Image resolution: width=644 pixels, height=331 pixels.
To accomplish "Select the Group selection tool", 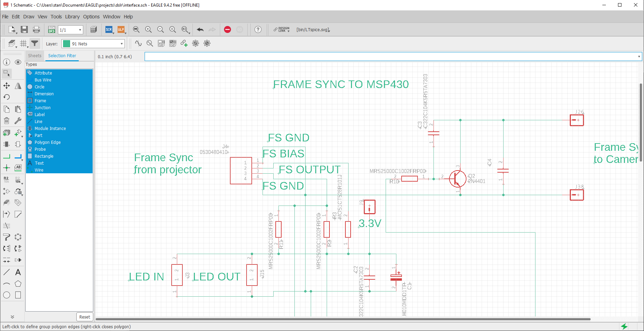I will [x=7, y=73].
